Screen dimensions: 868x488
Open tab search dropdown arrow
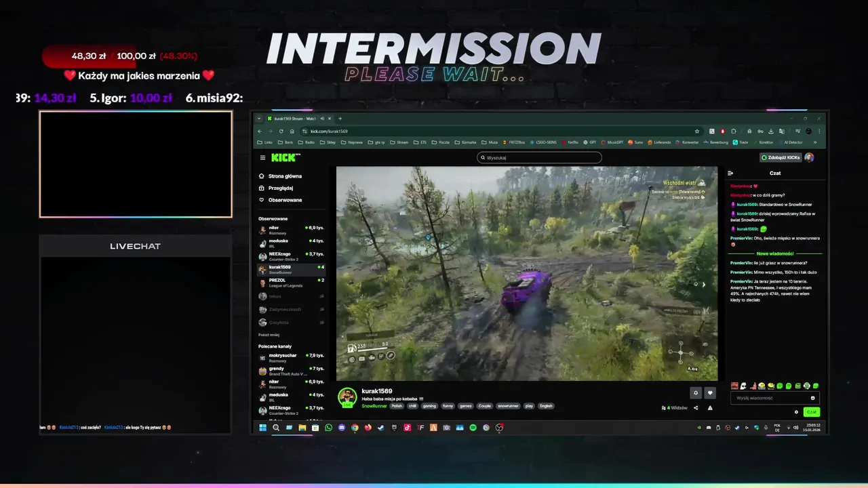(x=259, y=119)
